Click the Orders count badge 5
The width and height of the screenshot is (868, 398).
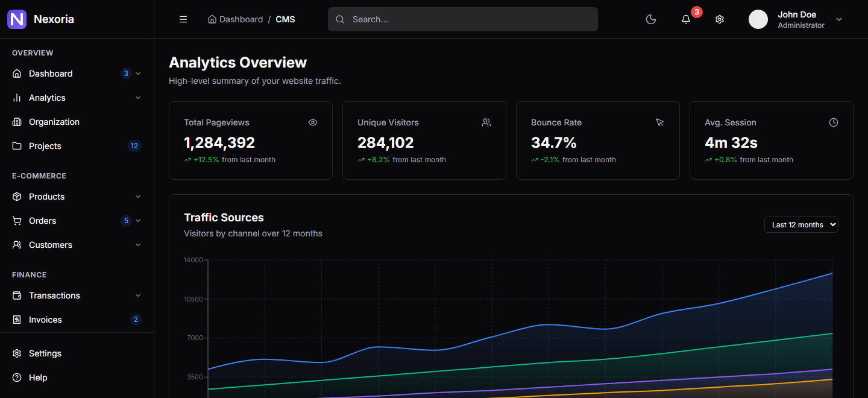pos(126,221)
